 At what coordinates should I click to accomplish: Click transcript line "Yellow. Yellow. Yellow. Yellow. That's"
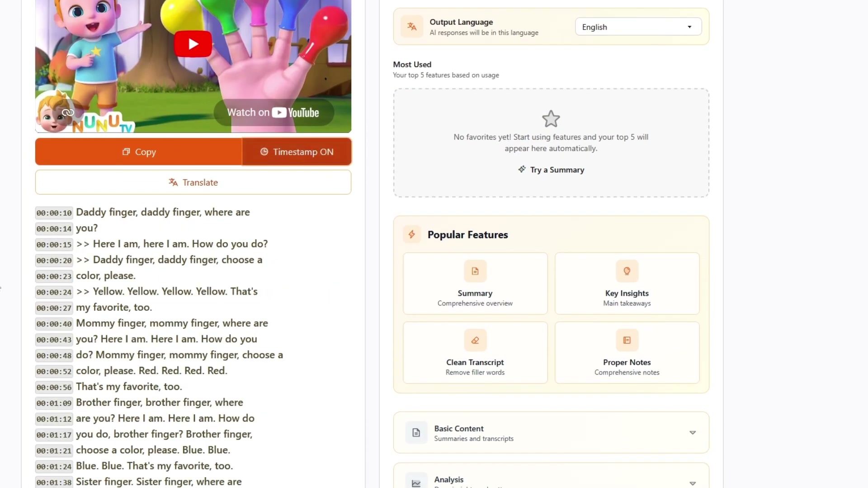point(175,291)
